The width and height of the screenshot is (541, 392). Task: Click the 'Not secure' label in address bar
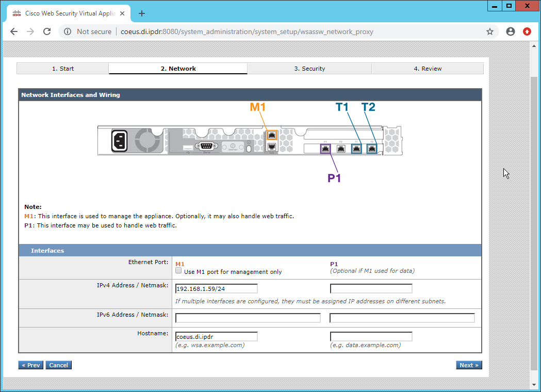94,32
